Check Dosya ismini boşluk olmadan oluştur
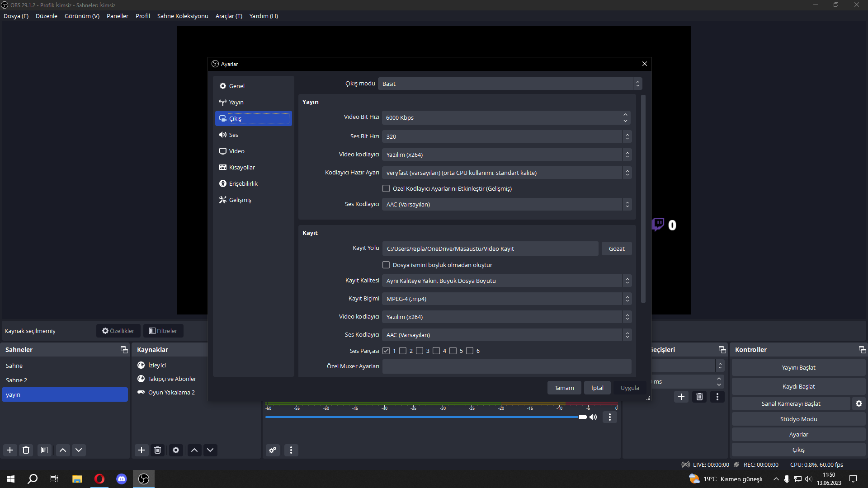Image resolution: width=868 pixels, height=488 pixels. pyautogui.click(x=386, y=265)
